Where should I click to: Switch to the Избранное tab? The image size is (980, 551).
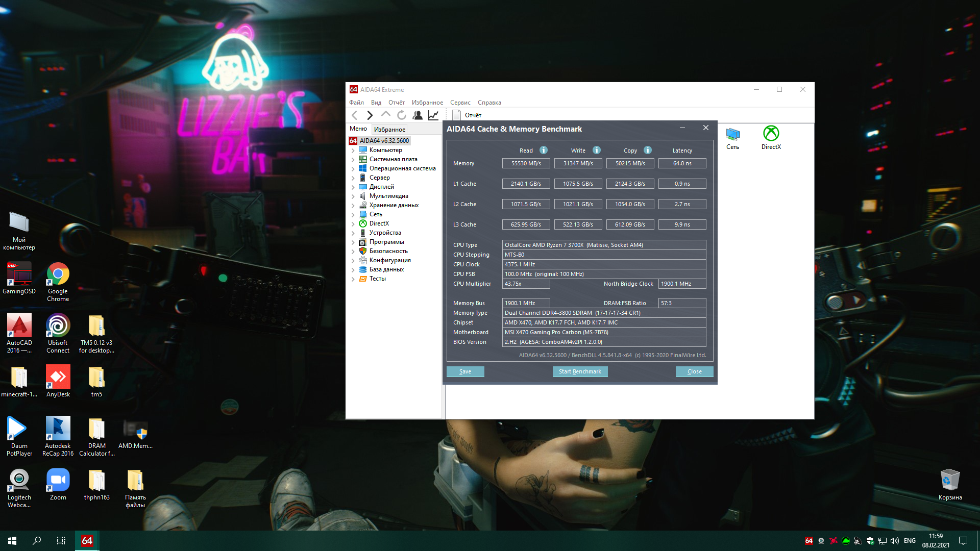click(389, 129)
